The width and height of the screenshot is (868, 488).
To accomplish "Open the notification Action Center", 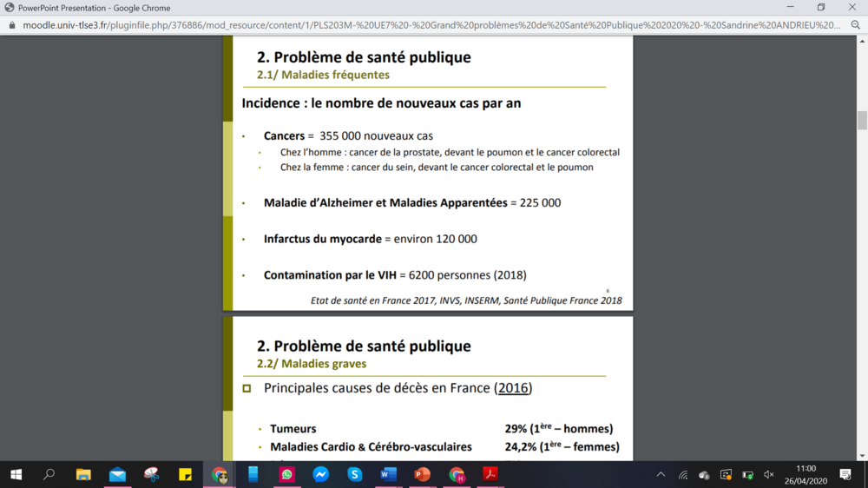I will 845,474.
